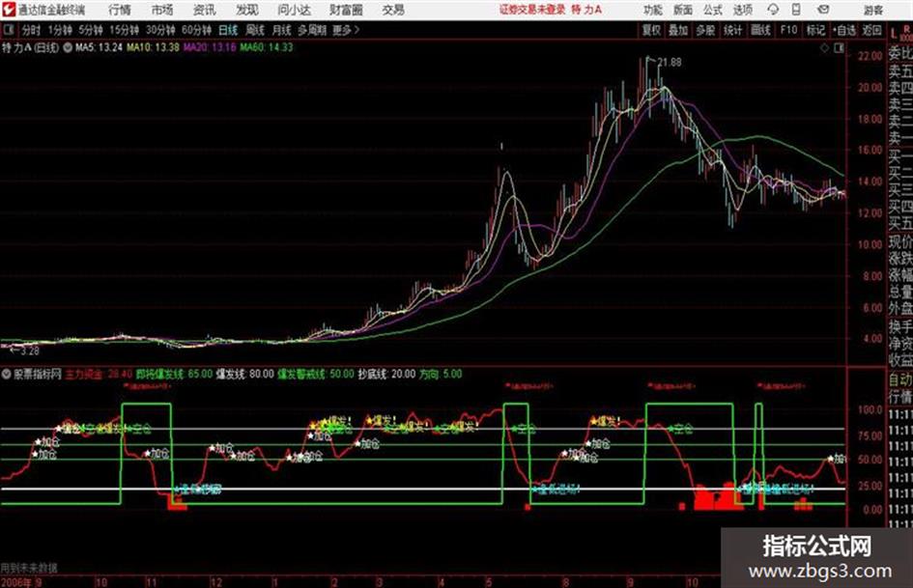
Task: Click the 叠加 overlay button
Action: coord(678,30)
